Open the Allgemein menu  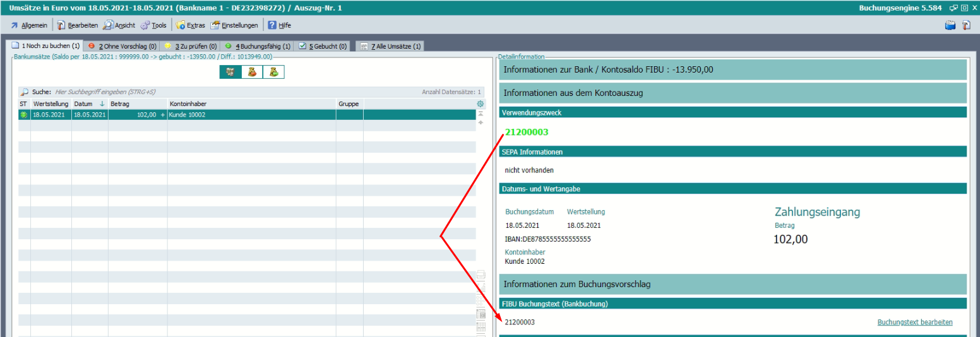pyautogui.click(x=28, y=25)
